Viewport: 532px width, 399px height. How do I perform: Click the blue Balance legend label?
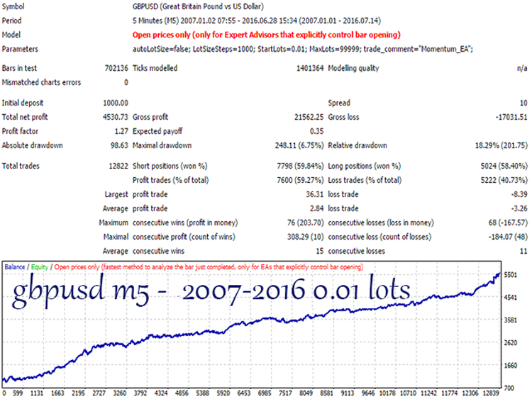coord(15,267)
